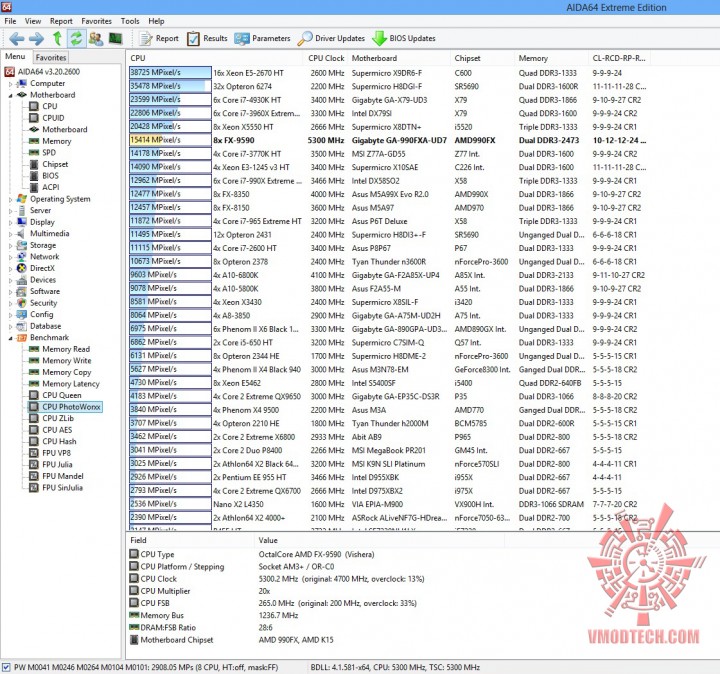
Task: Select the CPU Clock field row
Action: coord(277,579)
